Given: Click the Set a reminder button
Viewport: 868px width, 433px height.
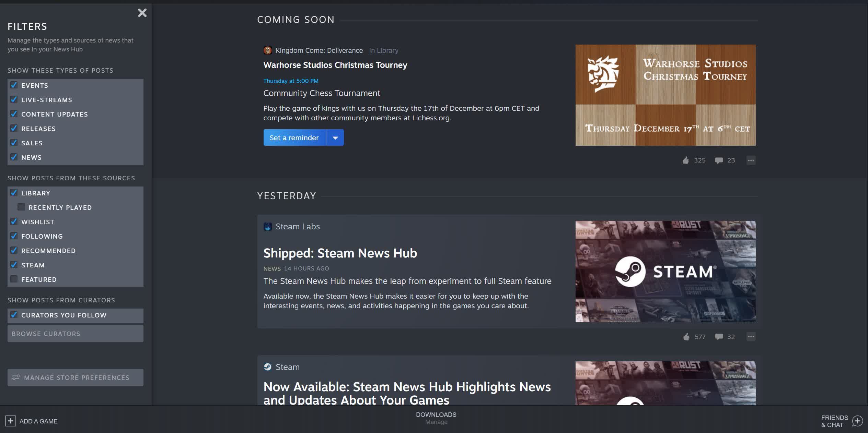Looking at the screenshot, I should [294, 138].
